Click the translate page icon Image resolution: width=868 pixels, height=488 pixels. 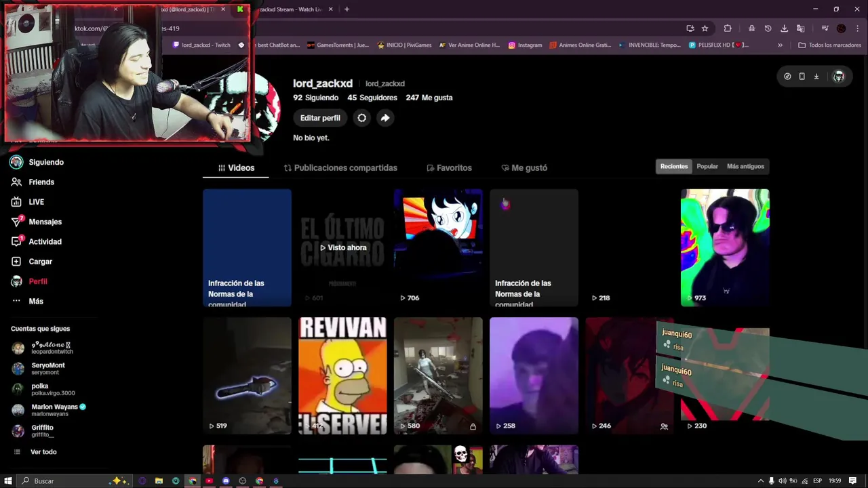pos(801,28)
